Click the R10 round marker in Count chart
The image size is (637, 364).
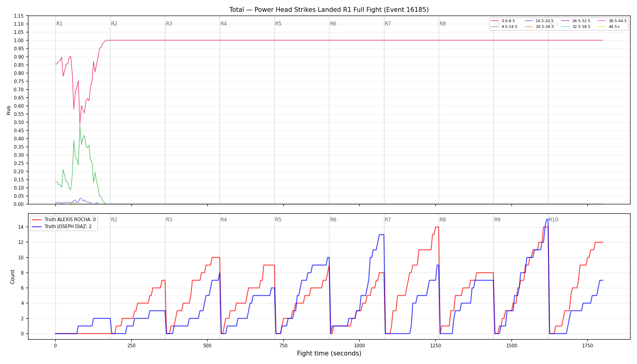coord(553,220)
